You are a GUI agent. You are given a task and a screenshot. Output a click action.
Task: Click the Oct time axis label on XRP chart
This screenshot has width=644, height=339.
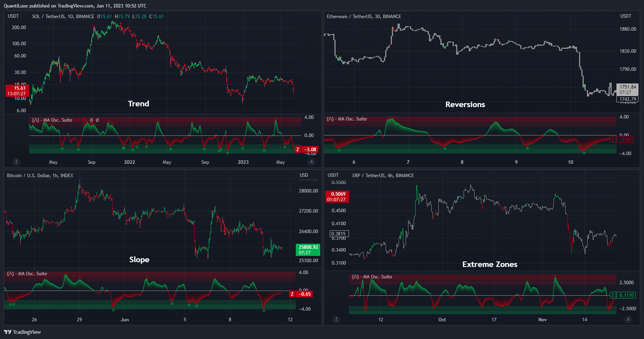[x=442, y=320]
